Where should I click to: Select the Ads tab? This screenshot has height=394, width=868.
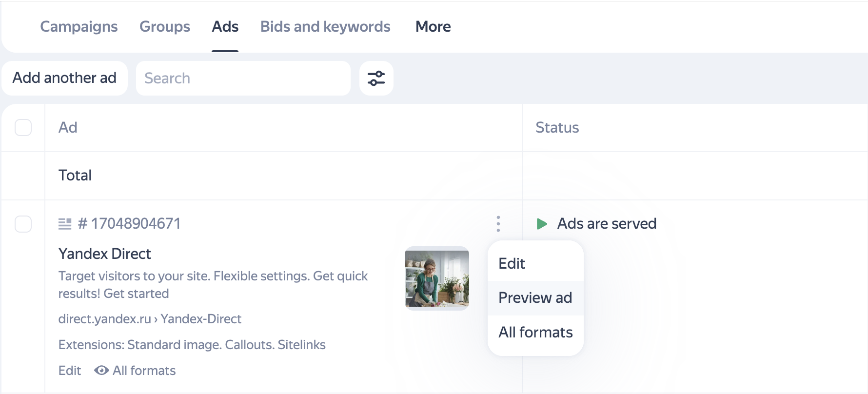(225, 27)
